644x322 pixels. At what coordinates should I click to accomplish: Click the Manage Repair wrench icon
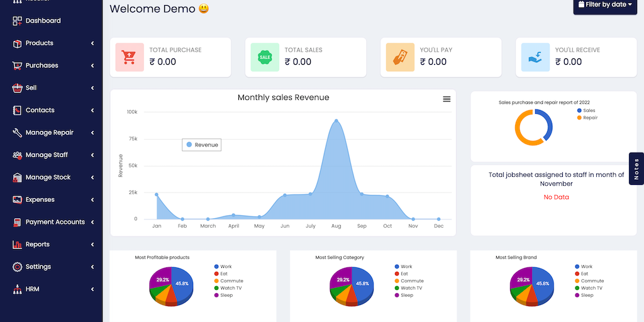[18, 133]
